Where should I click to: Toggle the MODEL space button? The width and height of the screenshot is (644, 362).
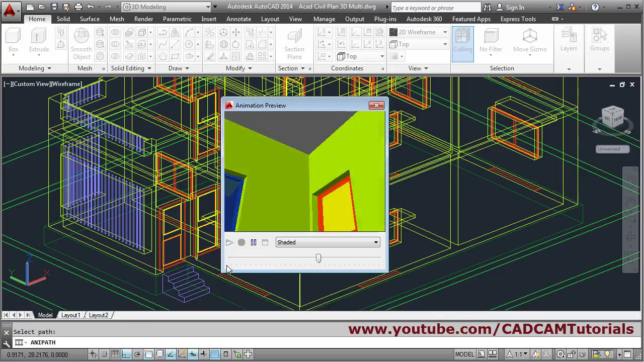465,354
